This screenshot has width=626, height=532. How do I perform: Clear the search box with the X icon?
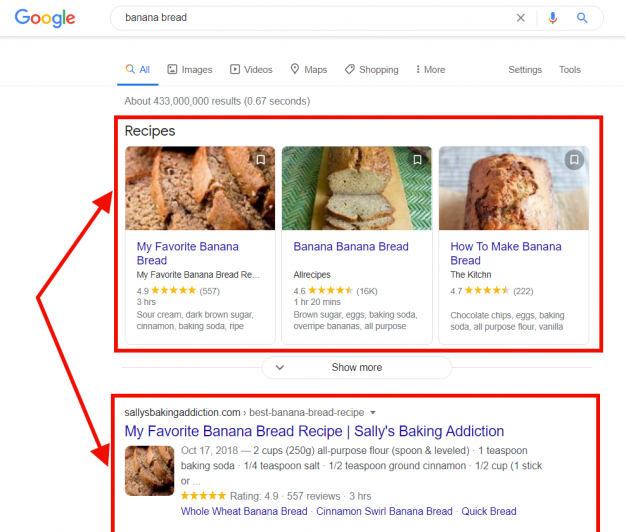pos(521,18)
